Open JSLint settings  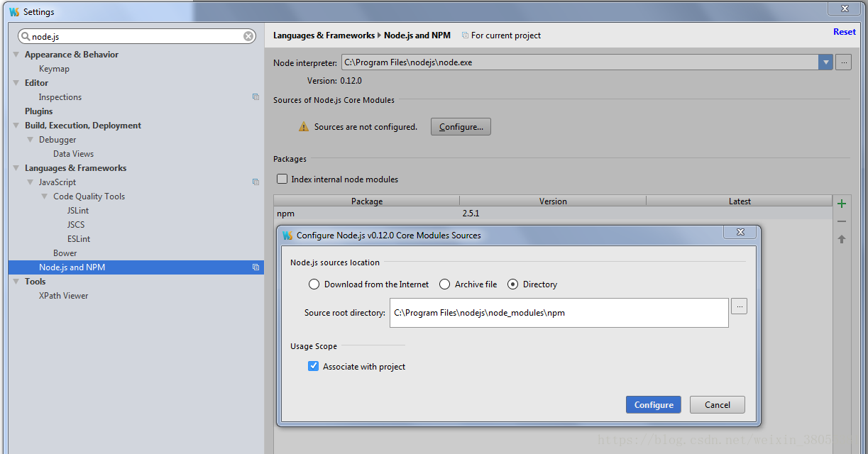pos(78,211)
